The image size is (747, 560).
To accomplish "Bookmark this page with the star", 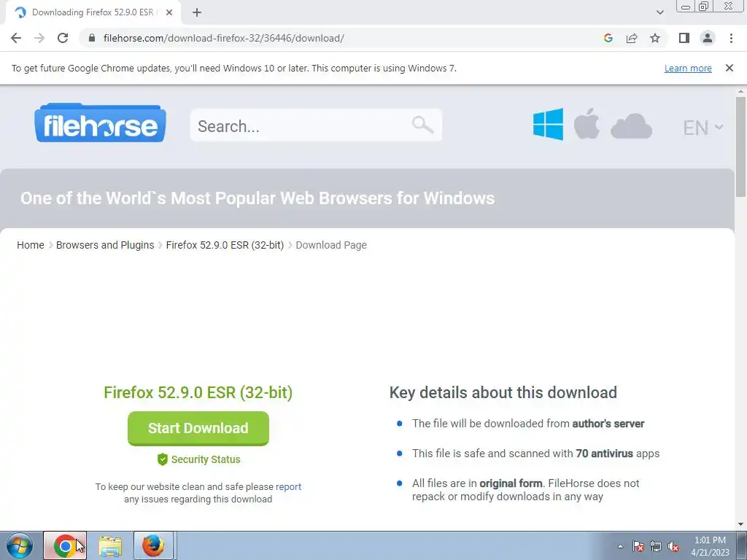I will (655, 38).
